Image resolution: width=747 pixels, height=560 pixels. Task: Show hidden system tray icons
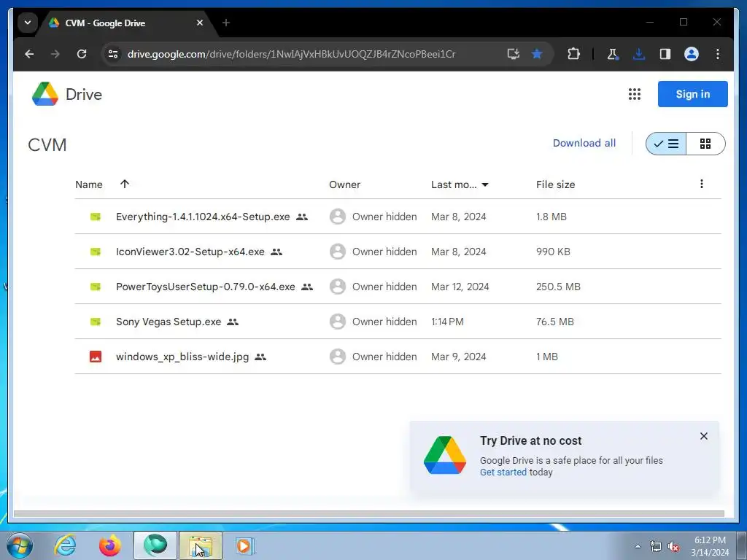638,546
